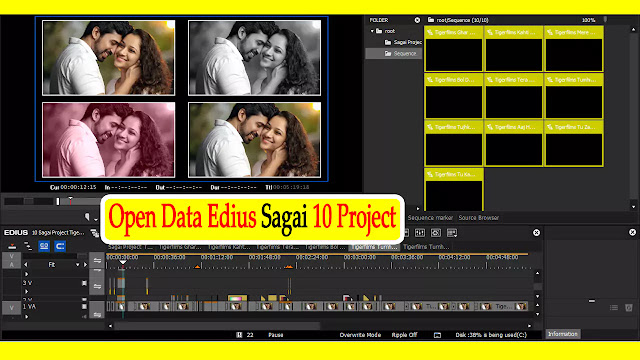This screenshot has height=360, width=640.
Task: Click the Ripple Off status text
Action: click(404, 335)
